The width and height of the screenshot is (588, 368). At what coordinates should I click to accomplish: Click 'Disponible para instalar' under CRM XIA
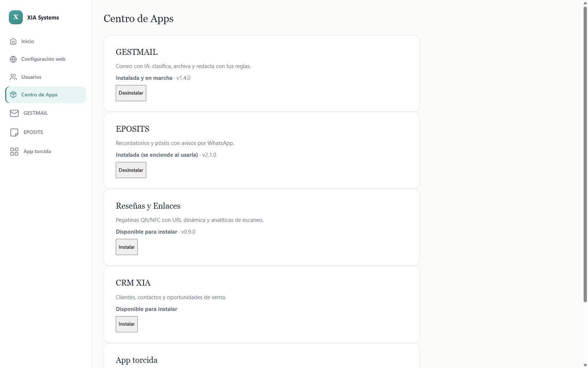(147, 309)
